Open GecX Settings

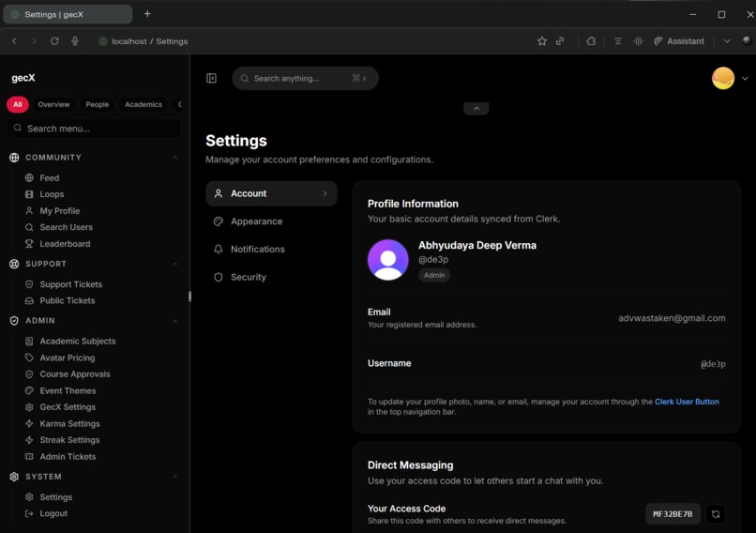(68, 407)
